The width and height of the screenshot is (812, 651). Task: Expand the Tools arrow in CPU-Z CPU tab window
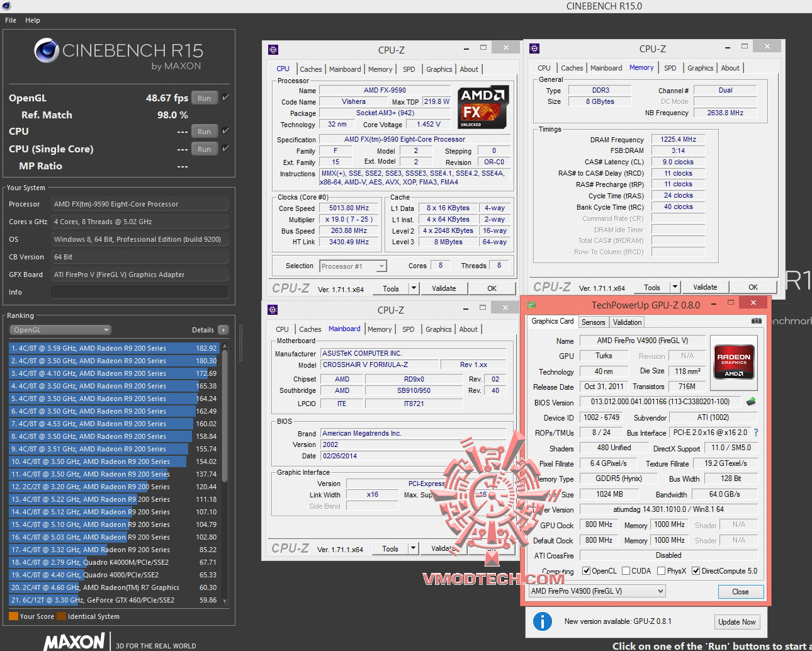point(414,288)
